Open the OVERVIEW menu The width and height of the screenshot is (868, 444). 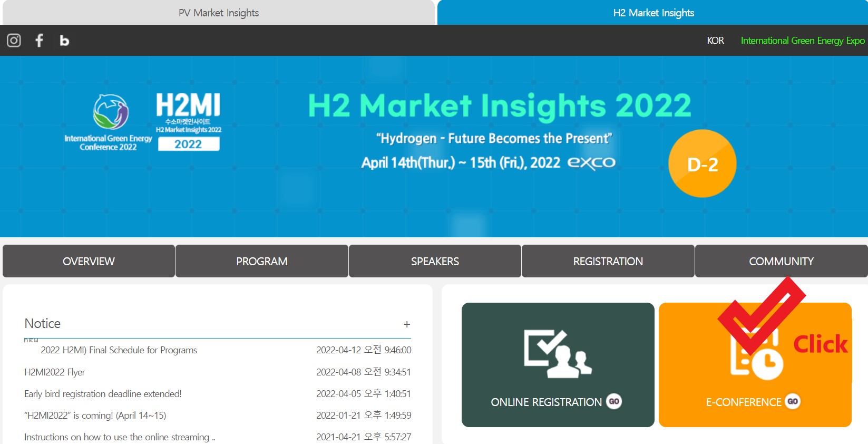coord(89,261)
